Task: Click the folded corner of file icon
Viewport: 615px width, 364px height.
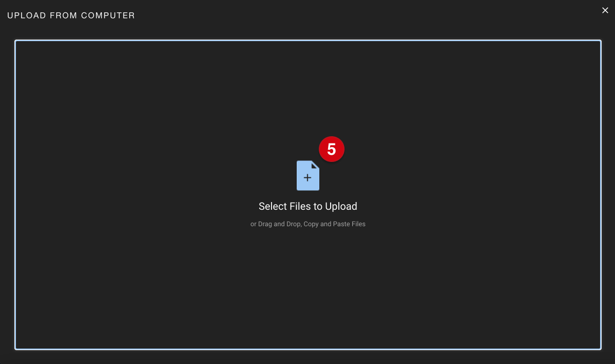Action: tap(315, 165)
